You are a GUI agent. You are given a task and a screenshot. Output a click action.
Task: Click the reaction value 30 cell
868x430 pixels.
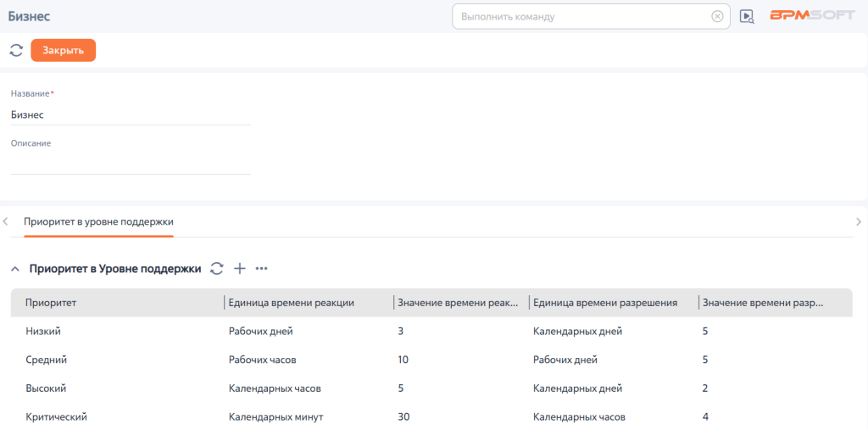pos(403,416)
